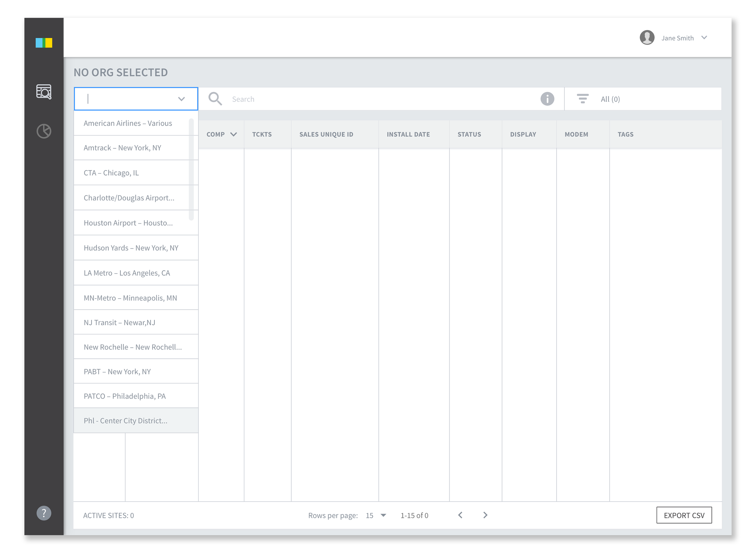Open the rows per page dropdown
The image size is (756, 553).
(x=383, y=515)
